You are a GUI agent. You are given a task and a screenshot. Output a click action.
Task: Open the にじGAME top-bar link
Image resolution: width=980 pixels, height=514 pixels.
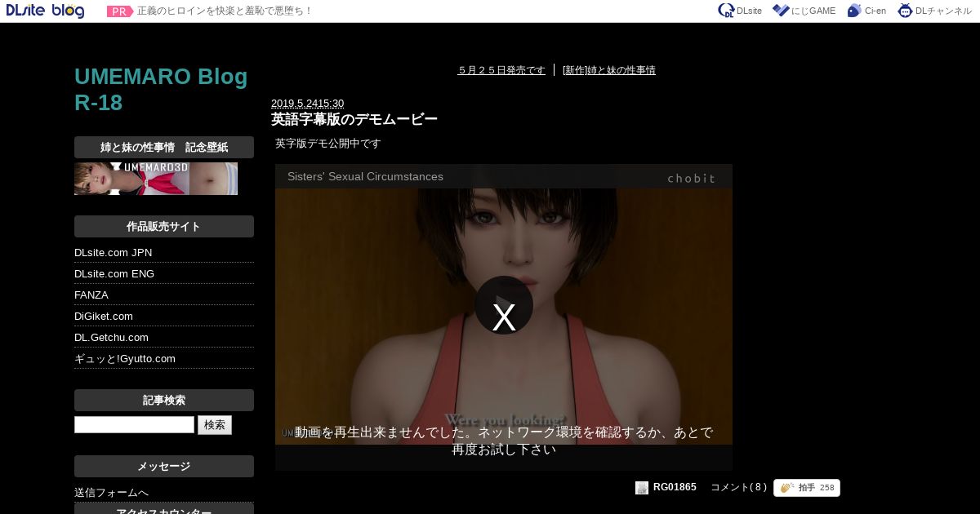pos(804,11)
